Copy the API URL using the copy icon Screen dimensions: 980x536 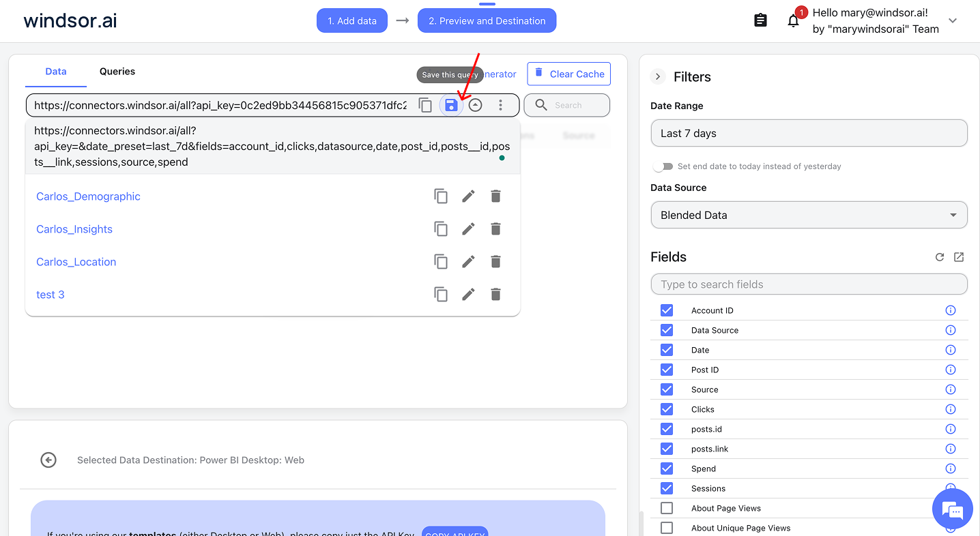click(x=425, y=105)
